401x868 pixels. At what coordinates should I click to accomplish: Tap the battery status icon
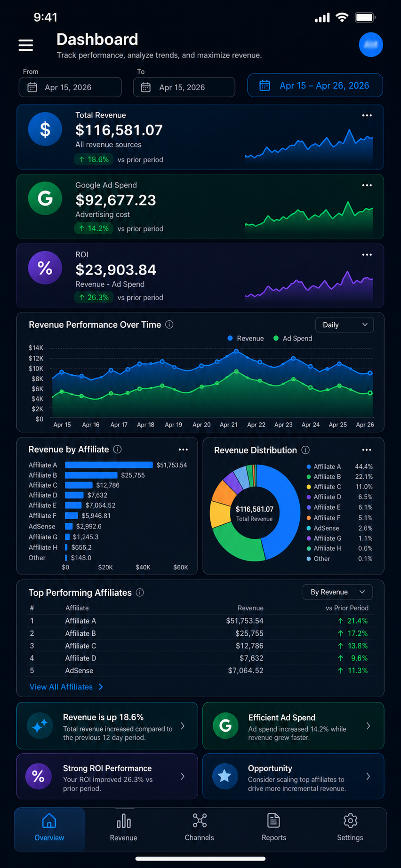pyautogui.click(x=365, y=18)
